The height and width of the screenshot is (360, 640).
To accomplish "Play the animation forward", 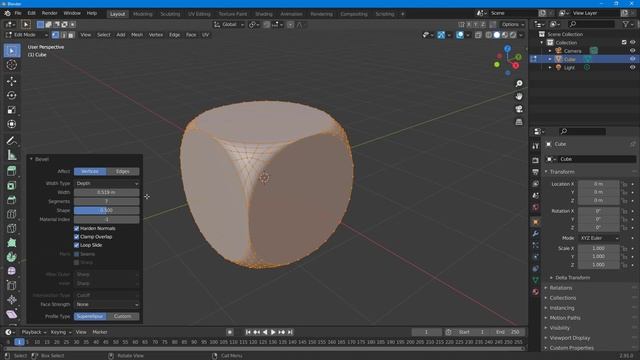I will (273, 332).
